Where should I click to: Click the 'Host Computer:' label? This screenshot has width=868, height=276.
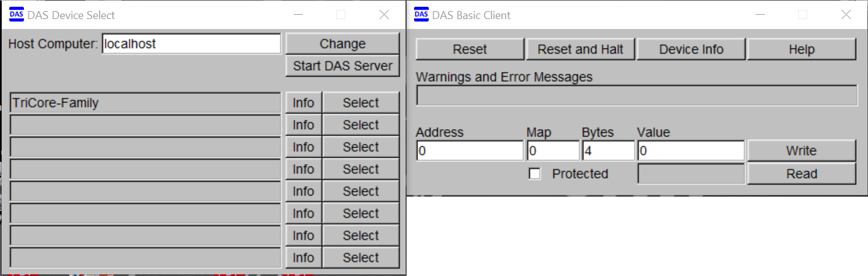point(53,44)
